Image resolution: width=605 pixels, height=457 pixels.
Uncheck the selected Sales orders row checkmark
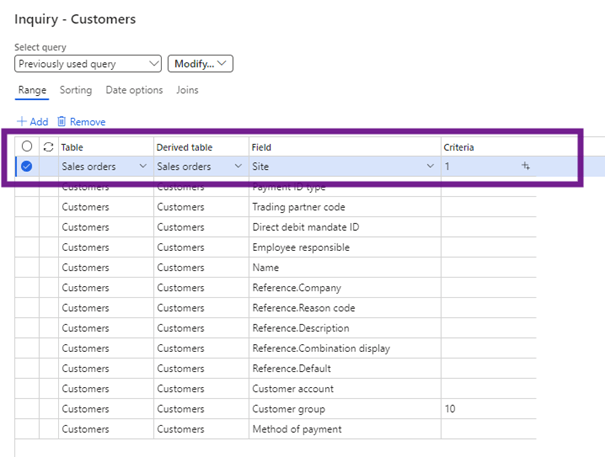[27, 167]
